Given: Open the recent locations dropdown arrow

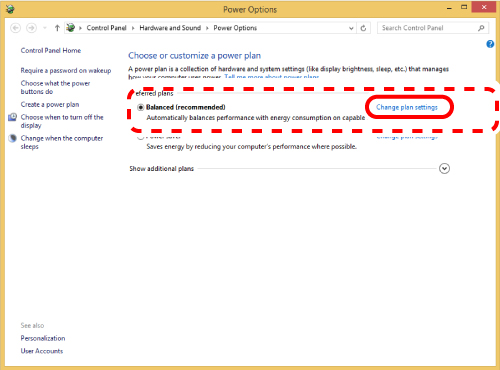Looking at the screenshot, I should point(45,28).
